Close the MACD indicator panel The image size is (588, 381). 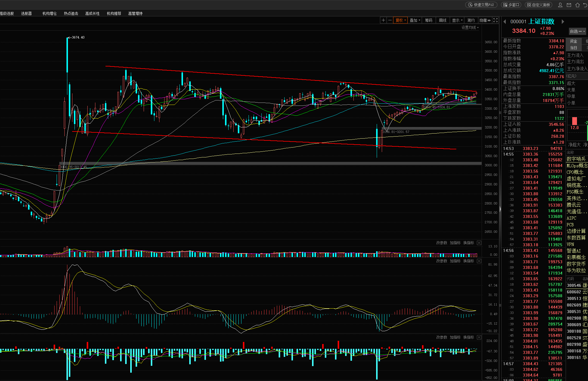pos(479,261)
